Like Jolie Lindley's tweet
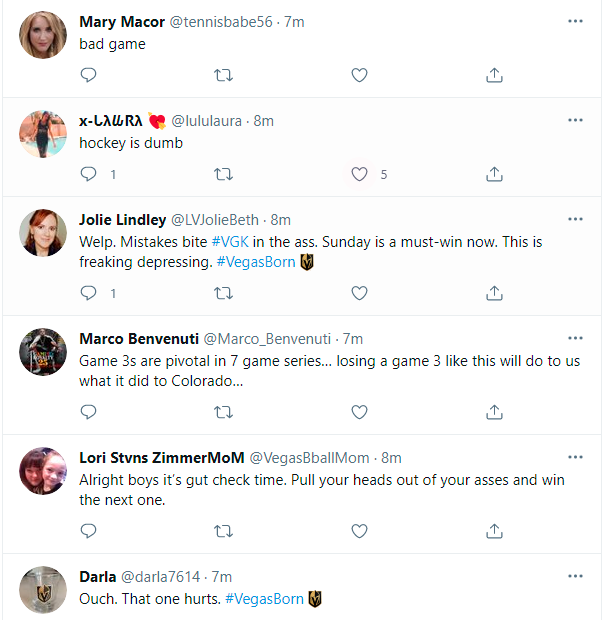Screen dimensions: 607x620 tap(360, 293)
